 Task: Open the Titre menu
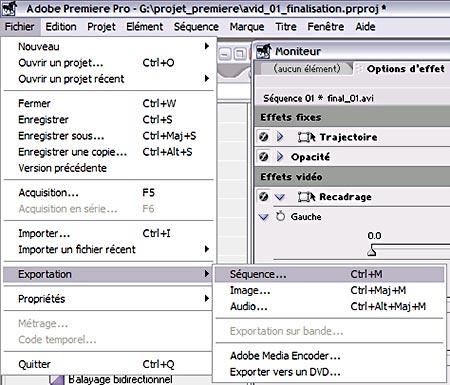[x=286, y=27]
